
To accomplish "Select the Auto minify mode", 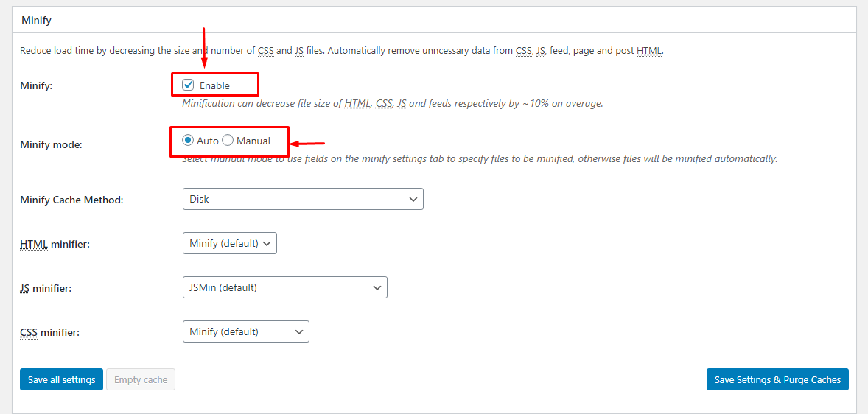I will tap(189, 140).
